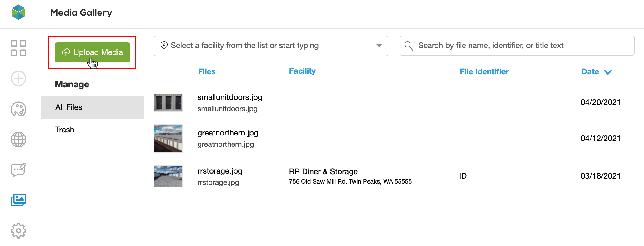Click the cube logo icon
This screenshot has height=246, width=644.
tap(18, 12)
